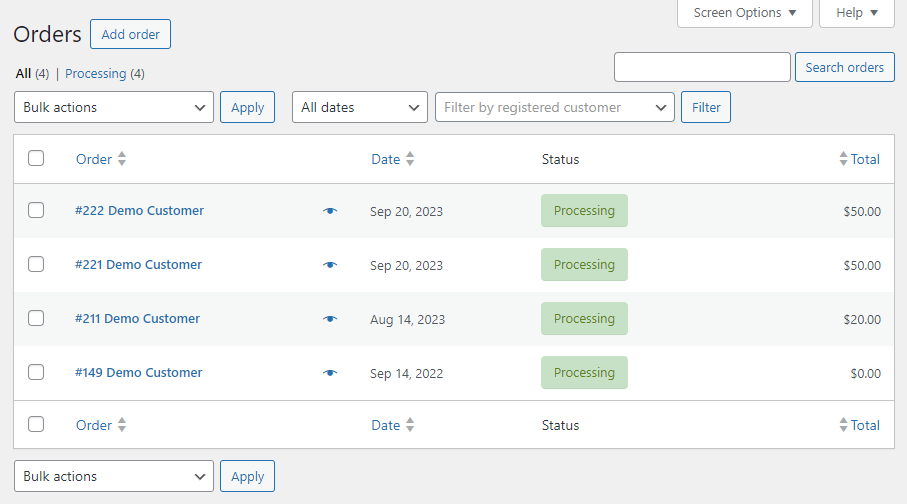This screenshot has width=907, height=504.
Task: Show All orders view
Action: coord(23,73)
